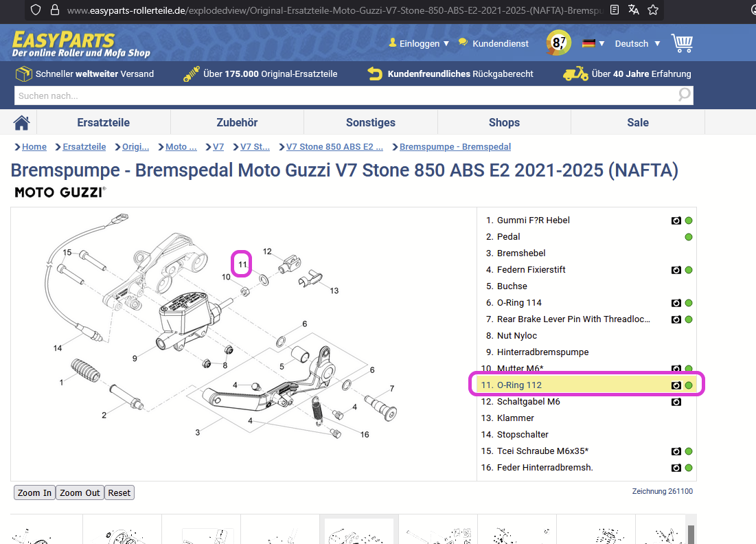Open the Sonstiges menu
The height and width of the screenshot is (544, 756).
click(371, 122)
